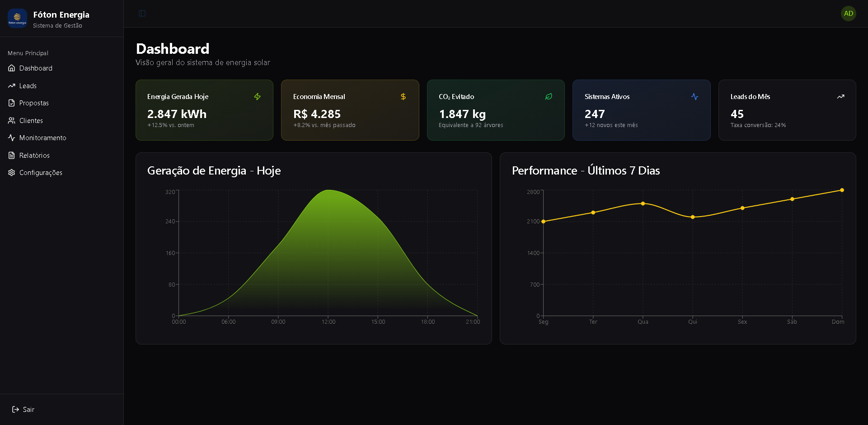Click the Dom data point on Performance chart
This screenshot has width=868, height=425.
click(x=842, y=190)
